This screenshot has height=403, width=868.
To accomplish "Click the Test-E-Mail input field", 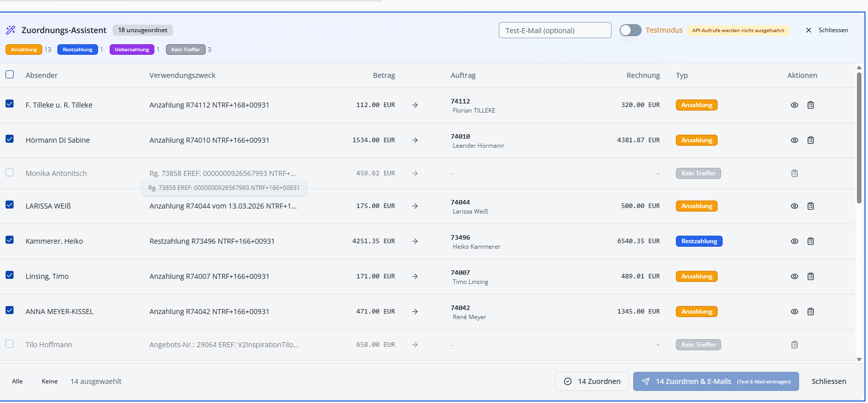I will (x=555, y=30).
